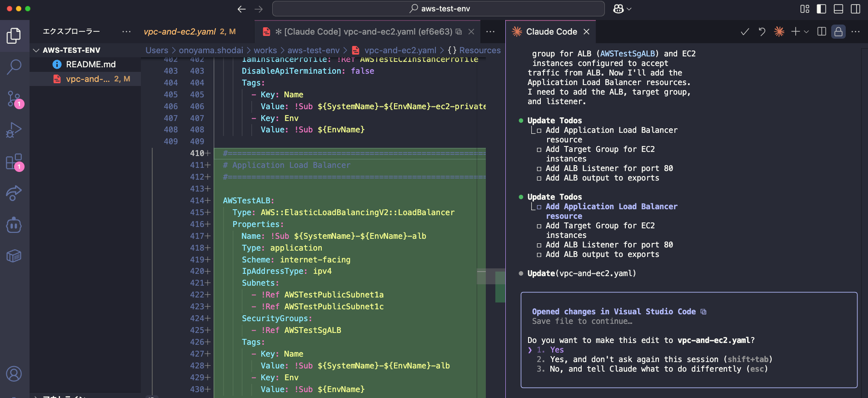This screenshot has width=868, height=398.
Task: Open the Accounts icon in activity bar
Action: tap(14, 374)
